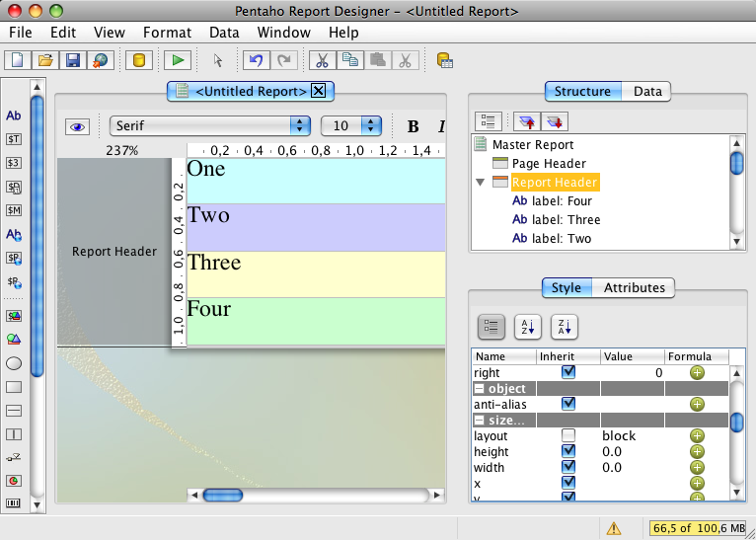Uncheck the Inherit box for width
Viewport: 756px width, 540px height.
pyautogui.click(x=568, y=467)
